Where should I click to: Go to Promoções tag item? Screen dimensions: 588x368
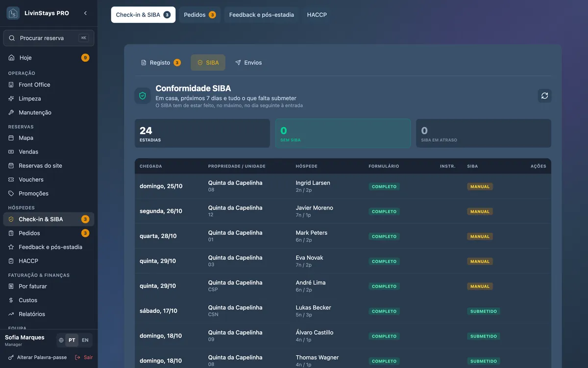coord(49,193)
